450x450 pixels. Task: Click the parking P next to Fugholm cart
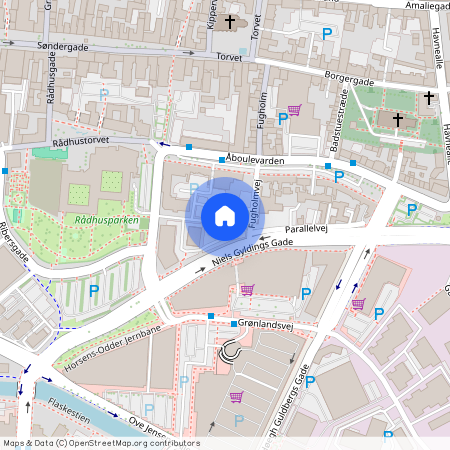tap(283, 119)
